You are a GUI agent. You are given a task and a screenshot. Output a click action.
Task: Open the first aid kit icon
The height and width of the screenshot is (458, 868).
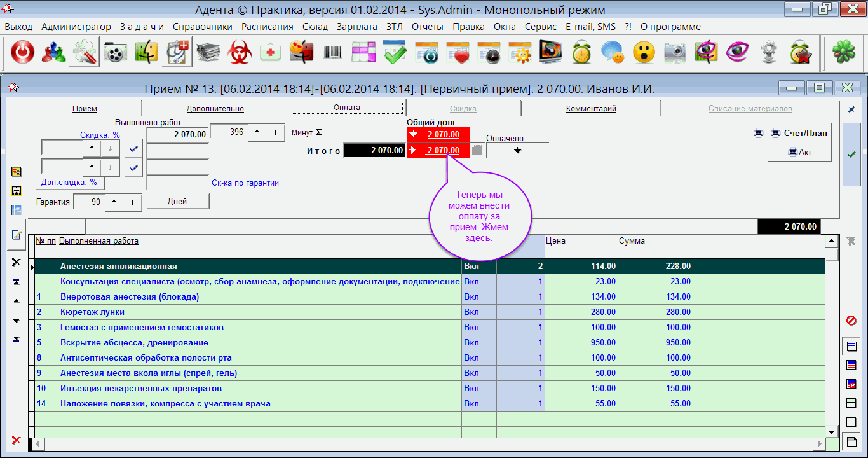271,53
